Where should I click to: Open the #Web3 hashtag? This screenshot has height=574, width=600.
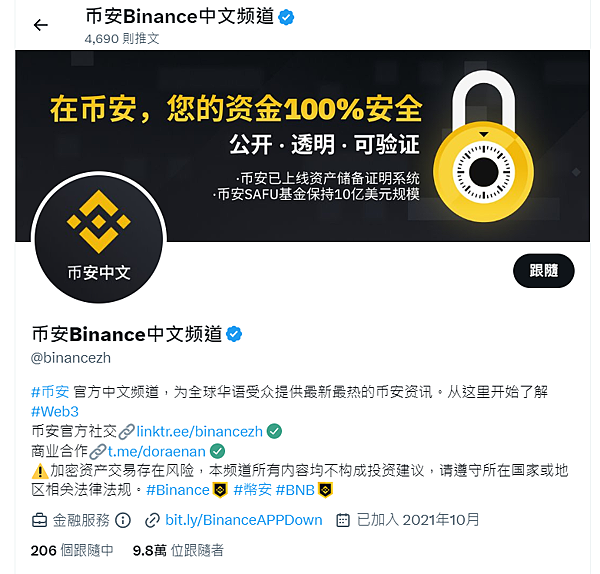[55, 411]
